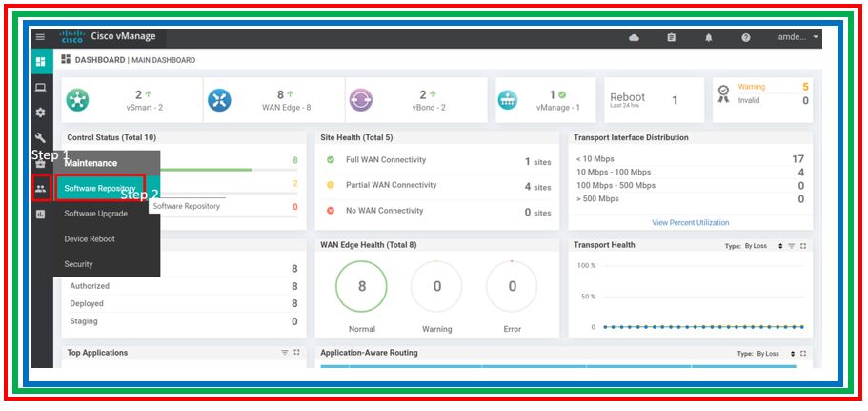Open the bar chart Analytics sidebar icon
The height and width of the screenshot is (411, 868).
pyautogui.click(x=40, y=215)
